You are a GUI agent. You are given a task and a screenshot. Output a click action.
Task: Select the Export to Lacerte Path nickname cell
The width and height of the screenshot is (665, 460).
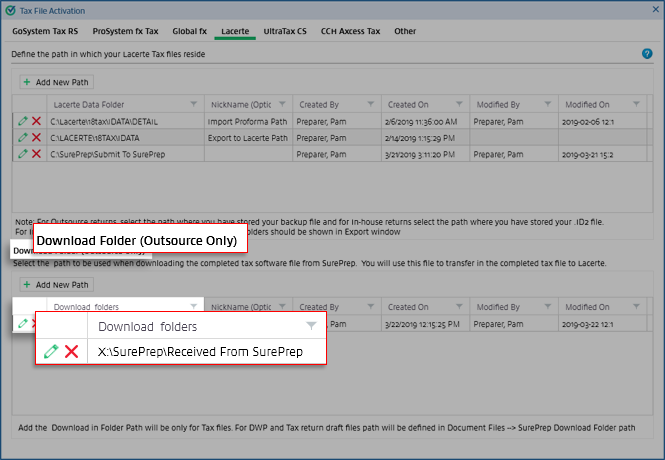coord(247,137)
